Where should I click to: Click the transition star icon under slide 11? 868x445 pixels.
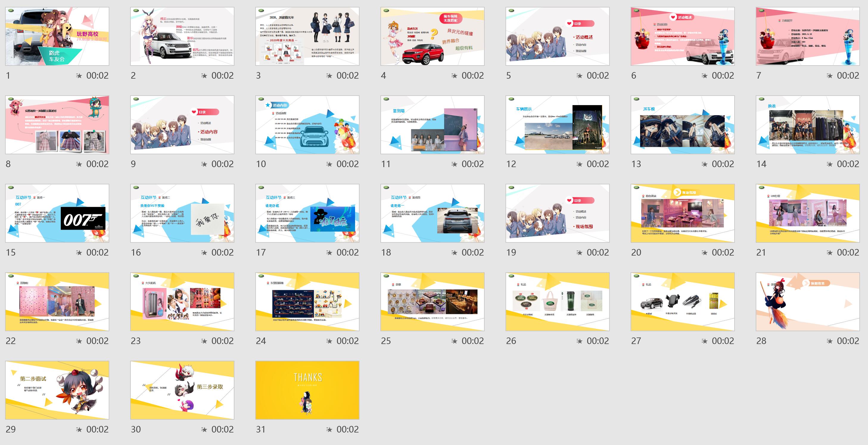pos(454,164)
